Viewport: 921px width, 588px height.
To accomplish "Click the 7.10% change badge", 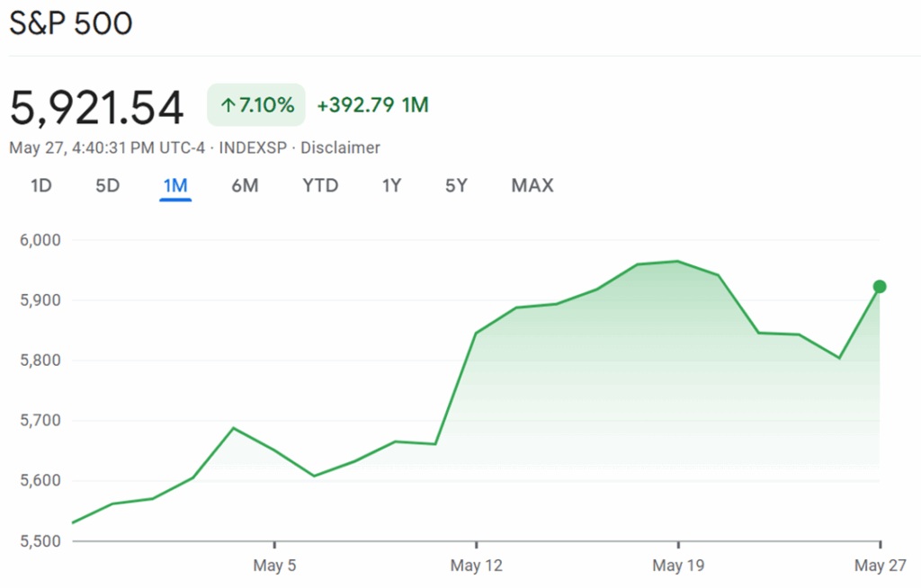I will point(256,105).
